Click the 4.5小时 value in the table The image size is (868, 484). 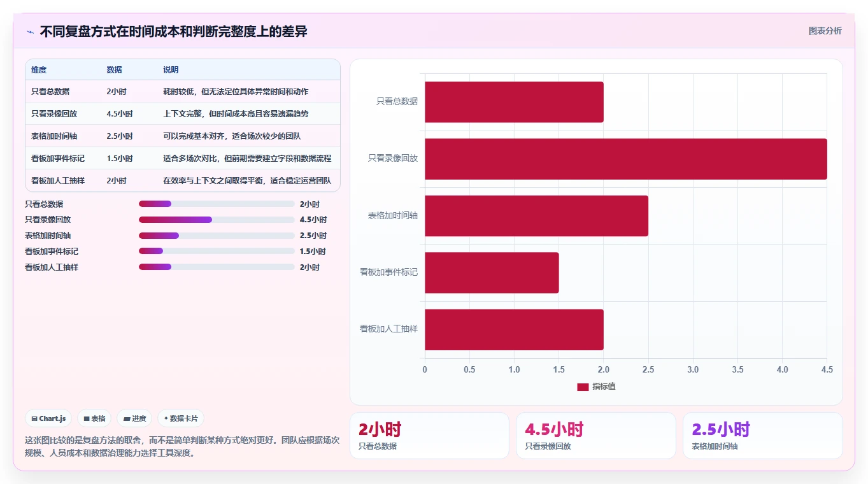pos(120,114)
